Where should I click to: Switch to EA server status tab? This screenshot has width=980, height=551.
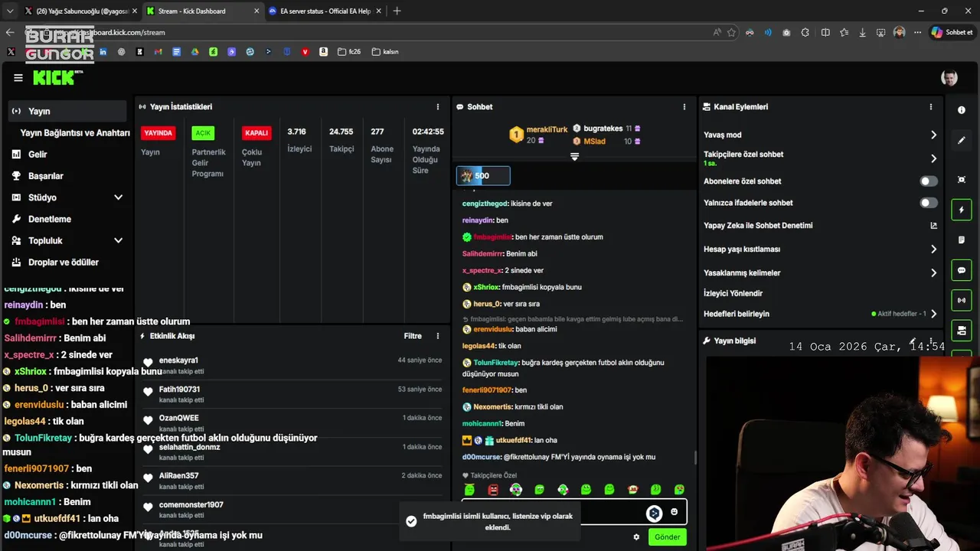(325, 11)
